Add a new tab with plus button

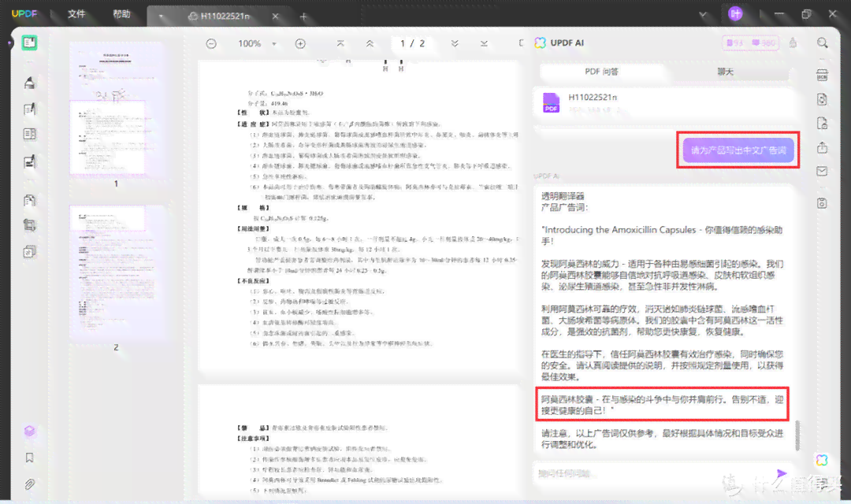(x=303, y=17)
